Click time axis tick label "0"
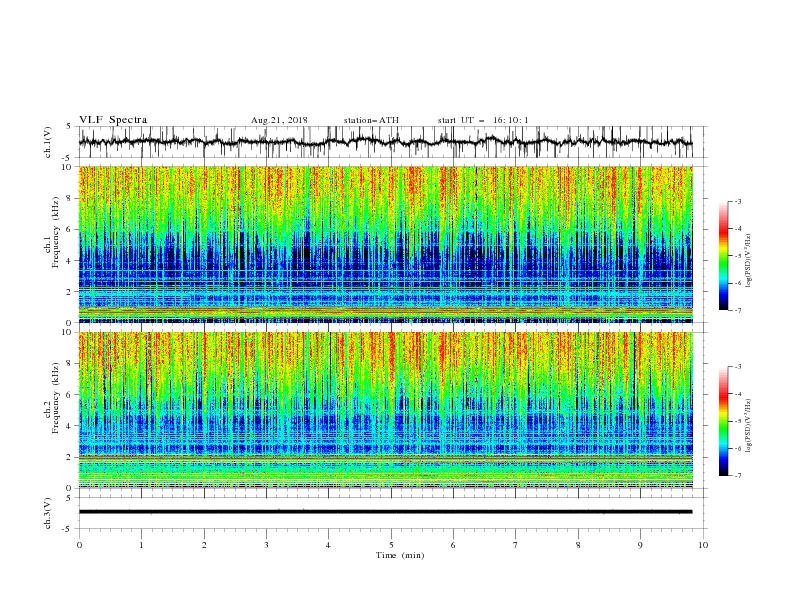This screenshot has width=792, height=612. pyautogui.click(x=79, y=545)
